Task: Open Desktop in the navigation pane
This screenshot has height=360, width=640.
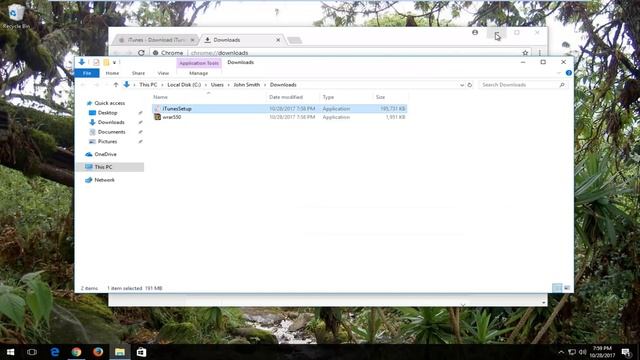Action: [107, 113]
